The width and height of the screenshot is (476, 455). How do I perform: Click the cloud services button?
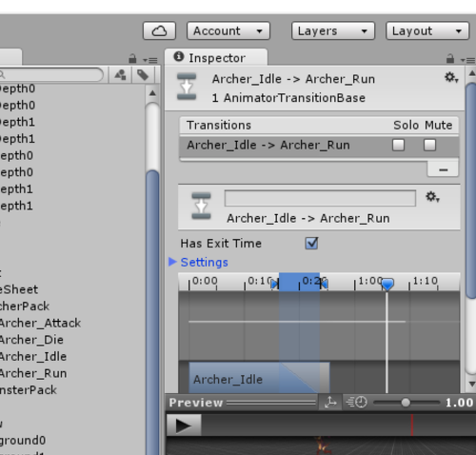coord(159,30)
